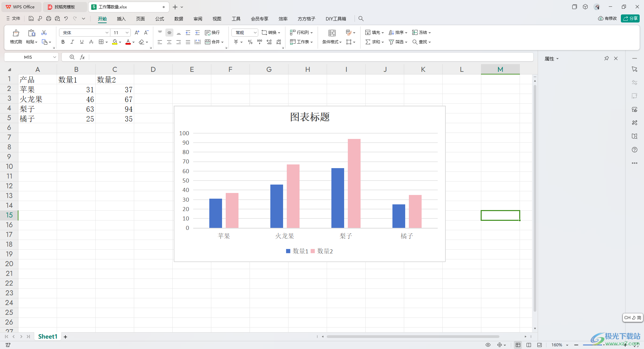The image size is (644, 349).
Task: Open the 文件 (File) menu
Action: tap(13, 19)
